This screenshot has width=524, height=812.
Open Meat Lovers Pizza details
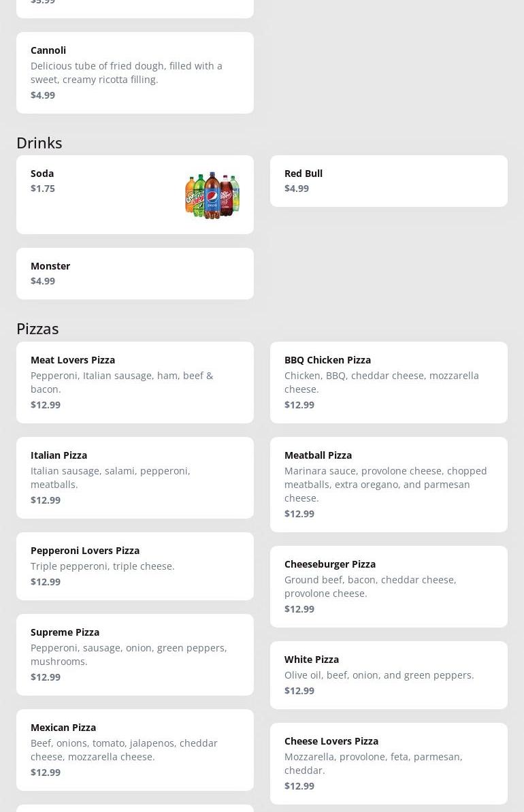(135, 382)
